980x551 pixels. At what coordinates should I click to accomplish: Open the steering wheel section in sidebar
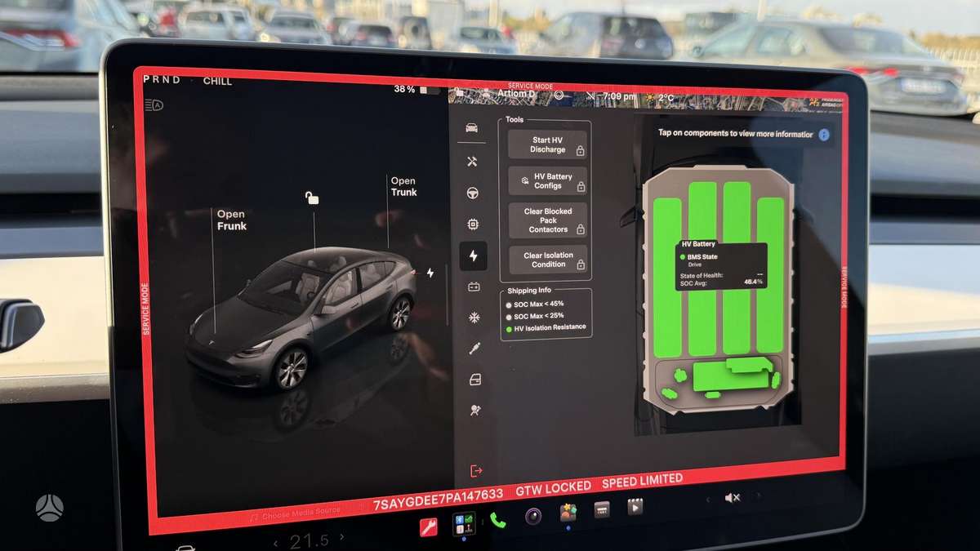coord(472,193)
